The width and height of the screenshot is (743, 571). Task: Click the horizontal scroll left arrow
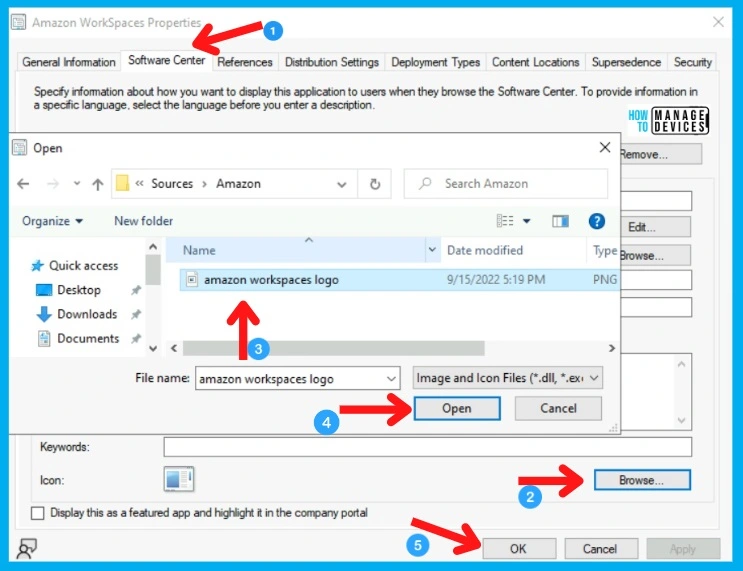pyautogui.click(x=174, y=348)
